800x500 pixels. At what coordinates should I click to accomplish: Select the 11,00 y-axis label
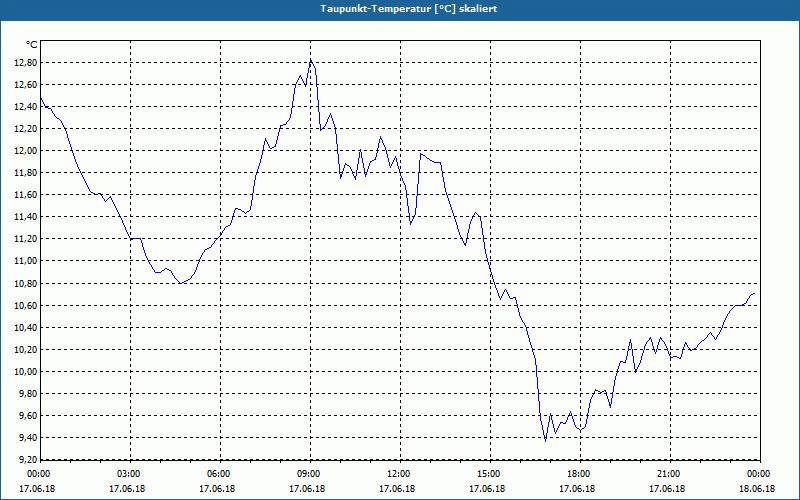(x=27, y=261)
